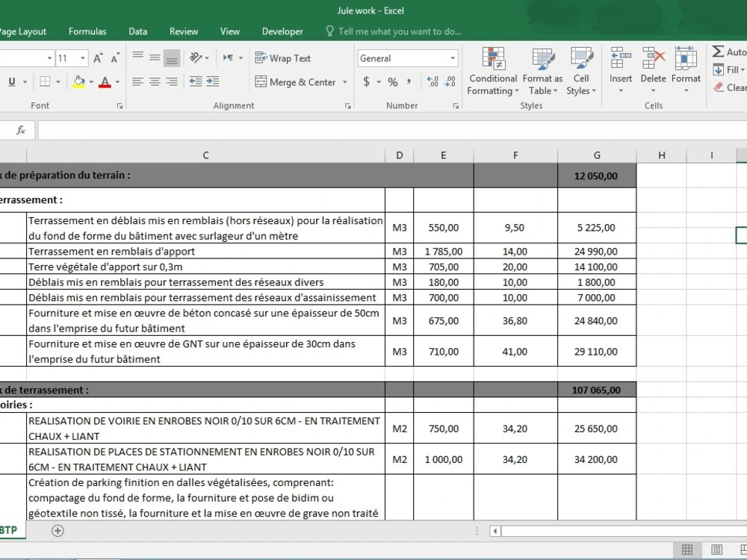Expand the General number format dropdown
Viewport: 747px width, 560px height.
click(x=452, y=58)
